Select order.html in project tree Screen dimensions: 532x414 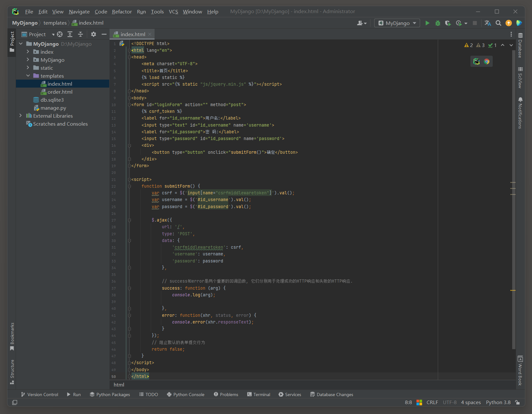tap(60, 92)
